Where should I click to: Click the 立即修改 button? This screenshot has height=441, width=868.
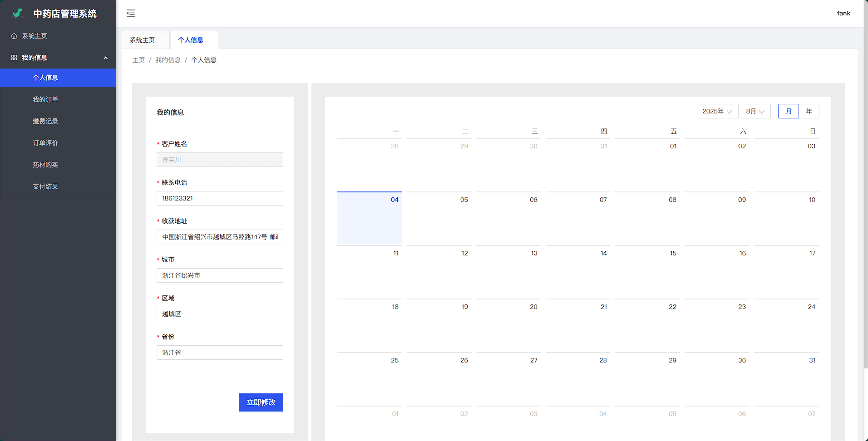(261, 402)
